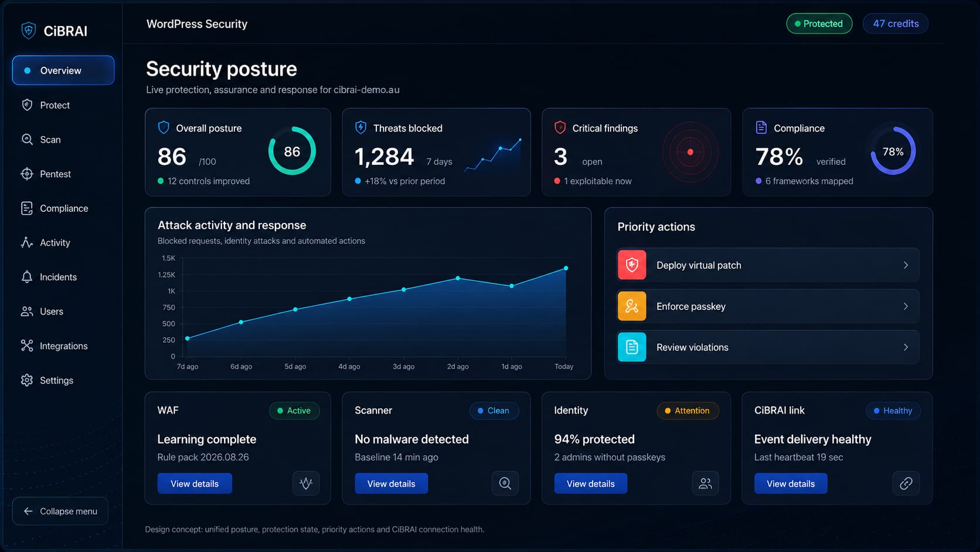Screen dimensions: 980x552
Task: Click the Incidents bell icon in sidebar
Action: [x=27, y=277]
